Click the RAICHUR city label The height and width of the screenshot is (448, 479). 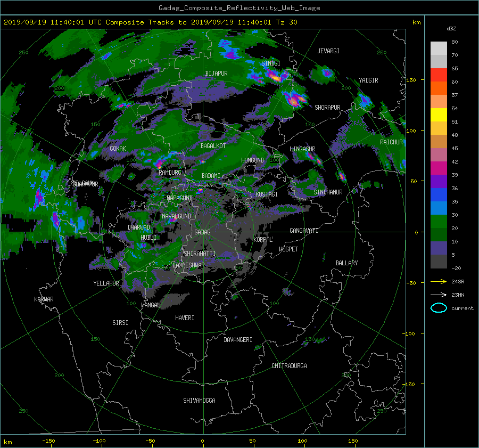point(391,142)
